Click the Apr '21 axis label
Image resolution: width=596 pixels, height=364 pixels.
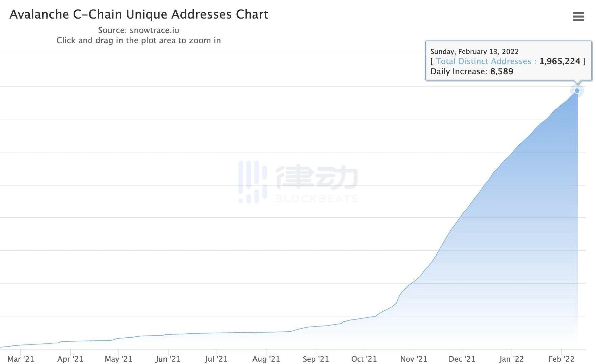(x=70, y=359)
